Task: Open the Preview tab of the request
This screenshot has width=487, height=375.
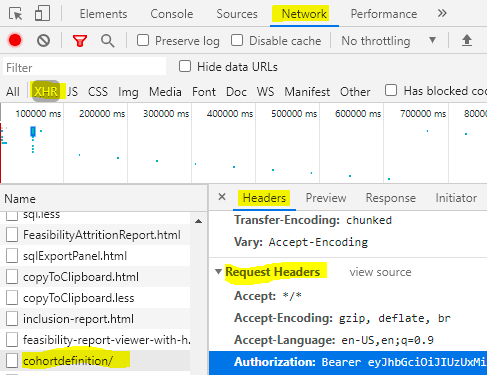Action: [326, 198]
